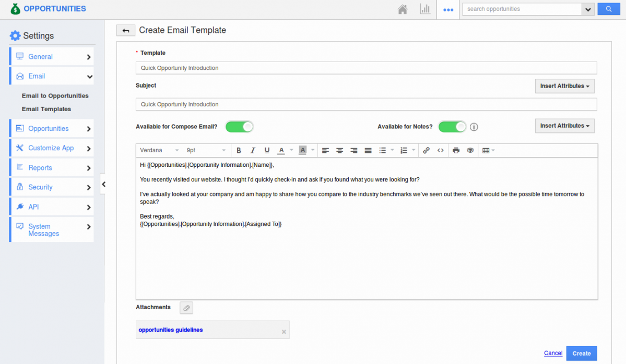626x364 pixels.
Task: Expand the System Messages section
Action: [52, 229]
